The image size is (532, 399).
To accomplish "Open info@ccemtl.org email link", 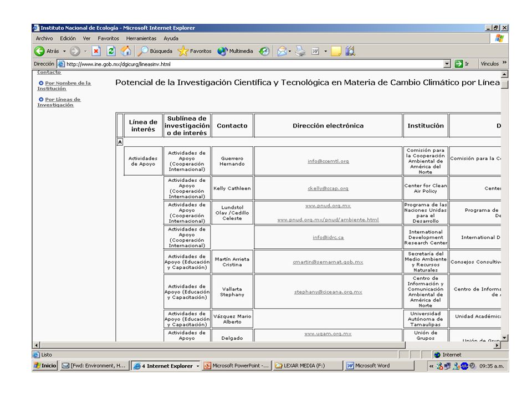I will point(328,161).
